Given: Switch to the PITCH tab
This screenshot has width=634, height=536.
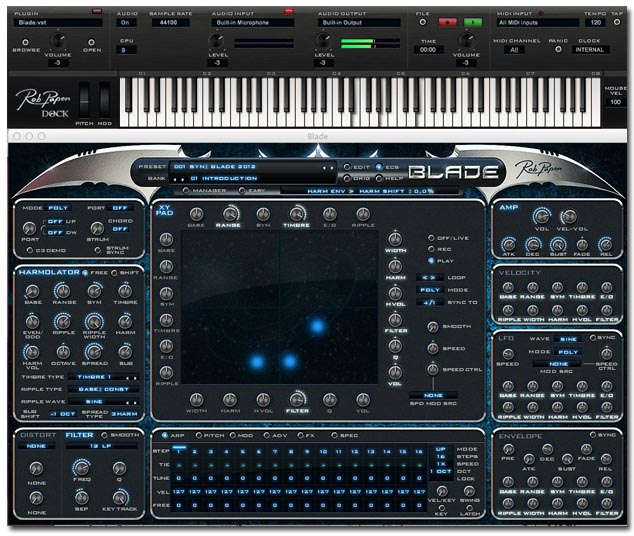Looking at the screenshot, I should (x=199, y=435).
